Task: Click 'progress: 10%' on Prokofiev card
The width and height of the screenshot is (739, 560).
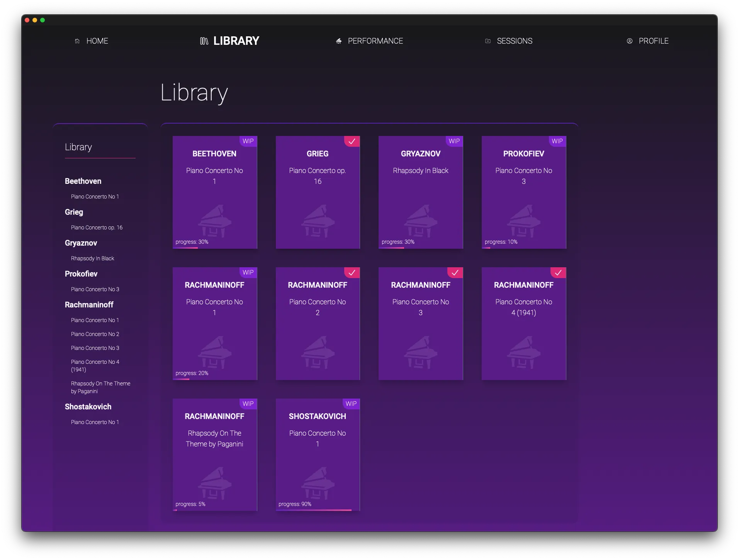Action: (x=501, y=242)
